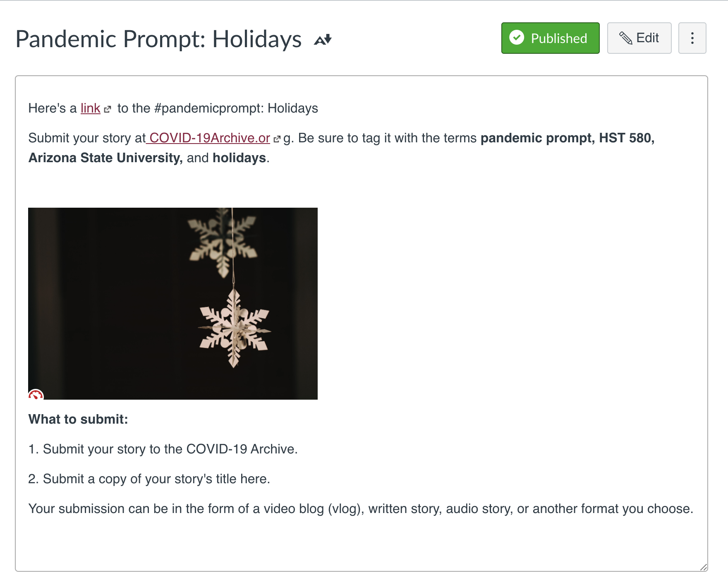Image resolution: width=728 pixels, height=585 pixels.
Task: Open the three-dot more options menu
Action: coord(692,38)
